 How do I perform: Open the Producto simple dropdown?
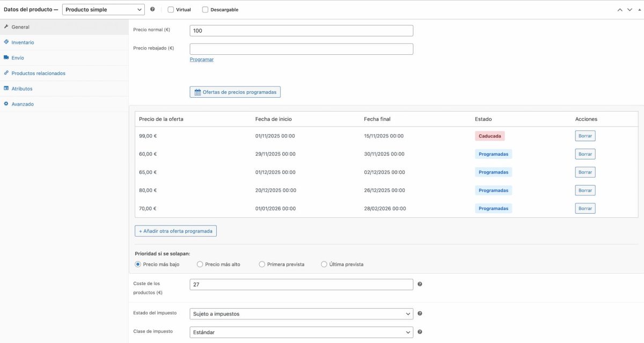click(x=103, y=9)
